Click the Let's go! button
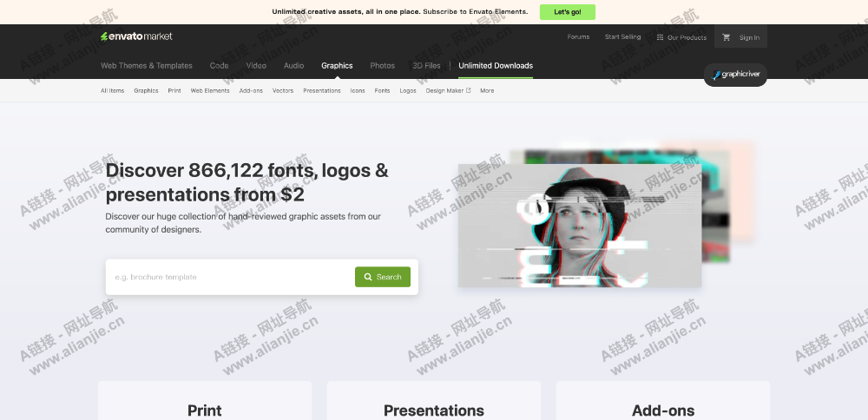The height and width of the screenshot is (420, 868). pos(568,12)
